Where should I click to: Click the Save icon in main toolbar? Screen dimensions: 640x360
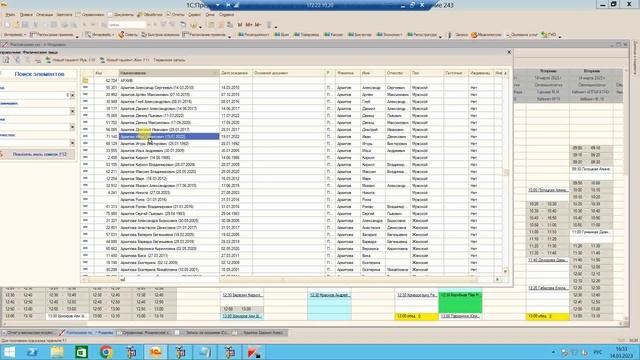click(x=25, y=25)
